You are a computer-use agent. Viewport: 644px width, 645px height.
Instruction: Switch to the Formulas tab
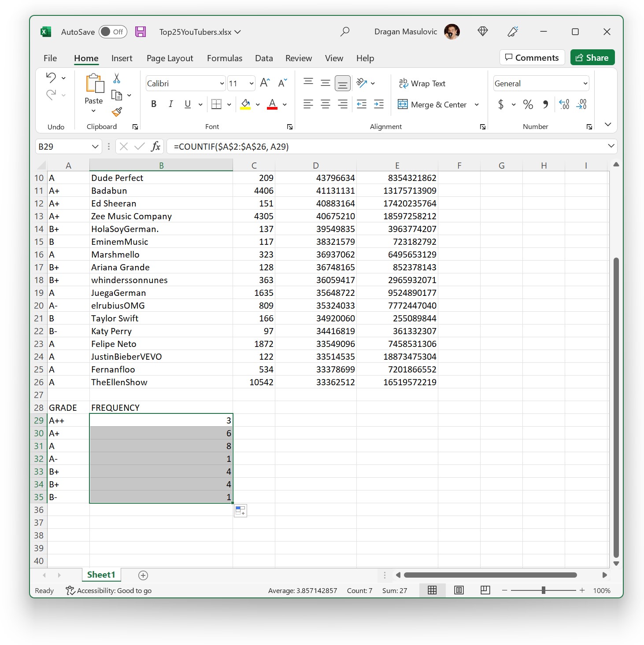pyautogui.click(x=225, y=58)
